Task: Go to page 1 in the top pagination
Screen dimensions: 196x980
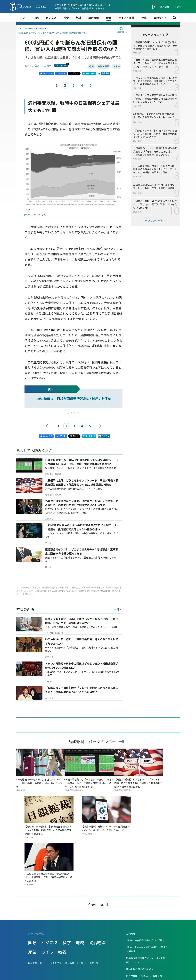Action: (57, 85)
